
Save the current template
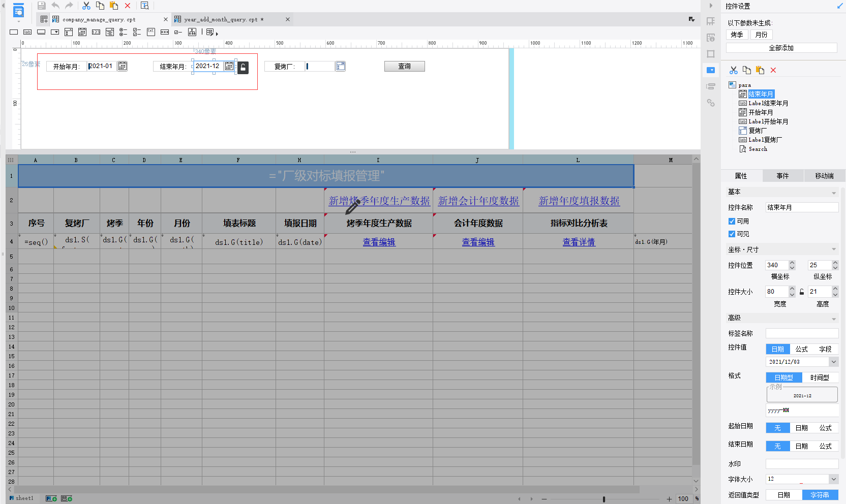pyautogui.click(x=42, y=6)
